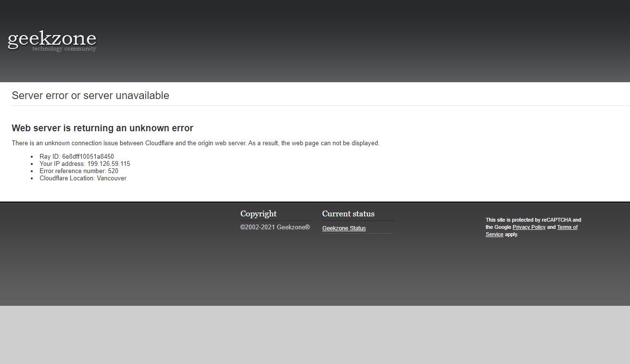This screenshot has height=364, width=630.
Task: Click the Ray ID value 6e8dff10051a8450
Action: [88, 157]
